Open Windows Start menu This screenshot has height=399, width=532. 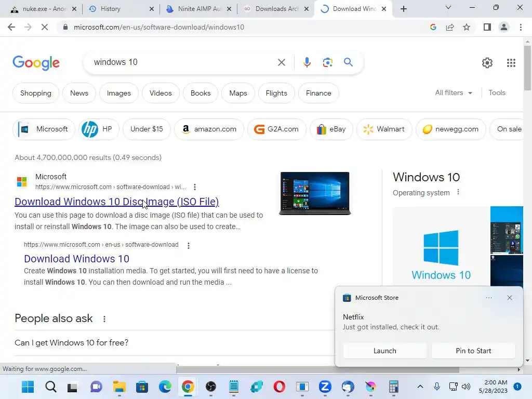[x=28, y=387]
